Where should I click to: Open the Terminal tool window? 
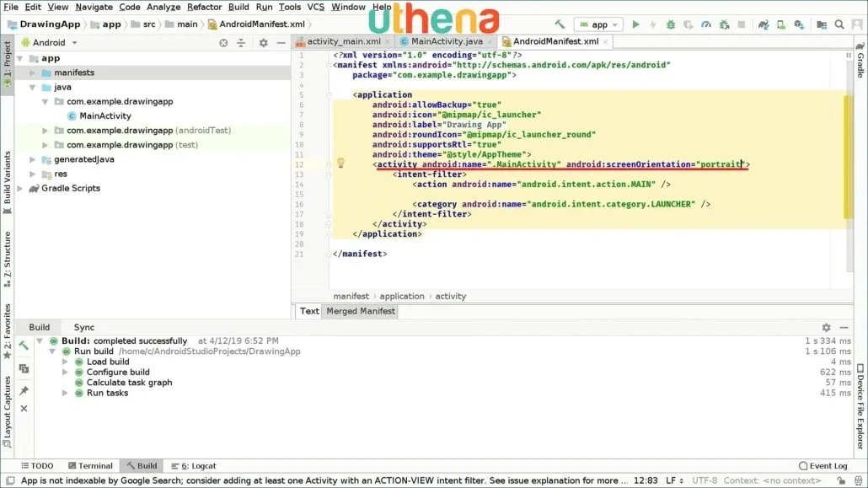click(90, 466)
